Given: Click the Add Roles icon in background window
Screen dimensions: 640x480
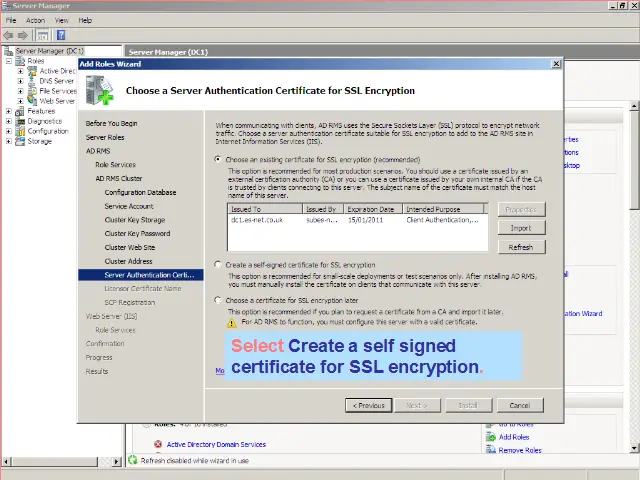Looking at the screenshot, I should 491,437.
